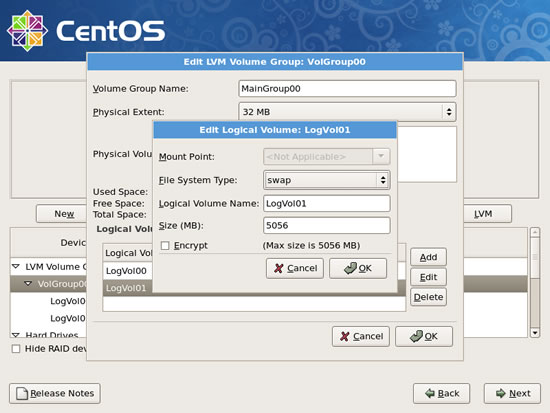Image resolution: width=550 pixels, height=413 pixels.
Task: Click the Size (MB) input field
Action: pos(327,225)
